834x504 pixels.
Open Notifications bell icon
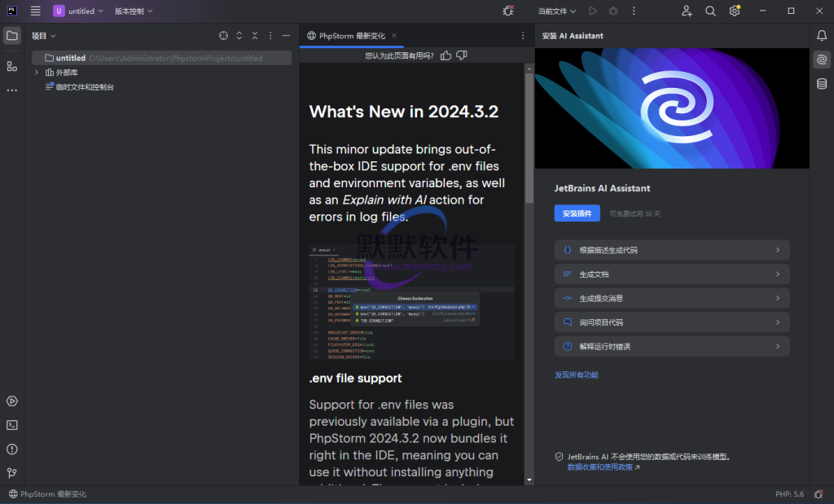tap(822, 36)
